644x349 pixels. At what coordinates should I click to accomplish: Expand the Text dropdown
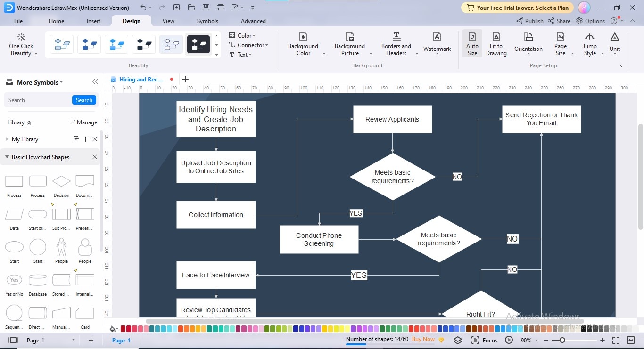[240, 54]
